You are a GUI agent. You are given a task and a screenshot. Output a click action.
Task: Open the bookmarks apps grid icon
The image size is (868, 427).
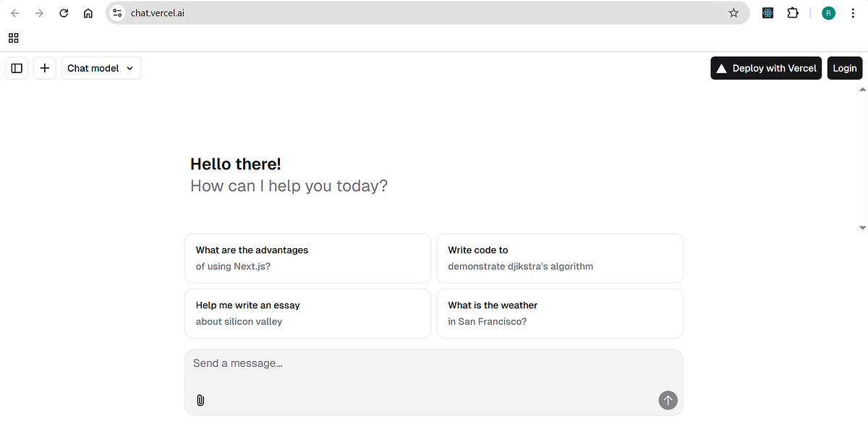[13, 38]
